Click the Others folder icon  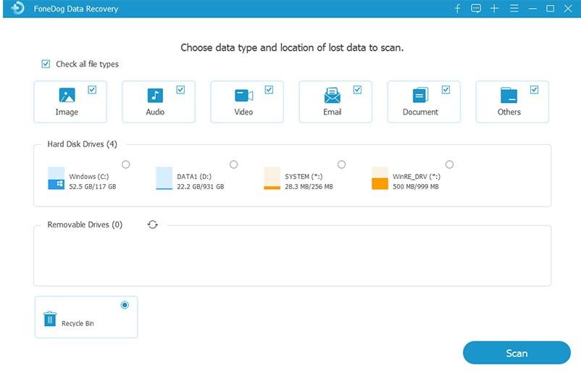coord(509,95)
